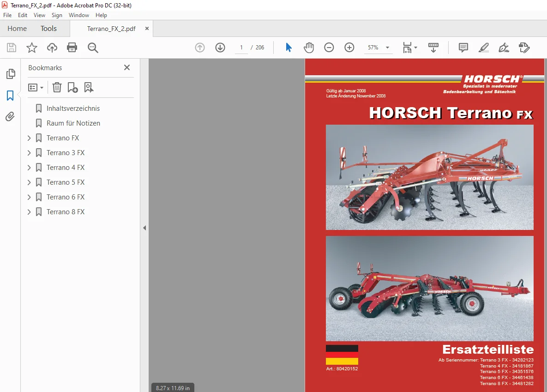Close the Terrano_FX_2.pdf tab

(147, 28)
